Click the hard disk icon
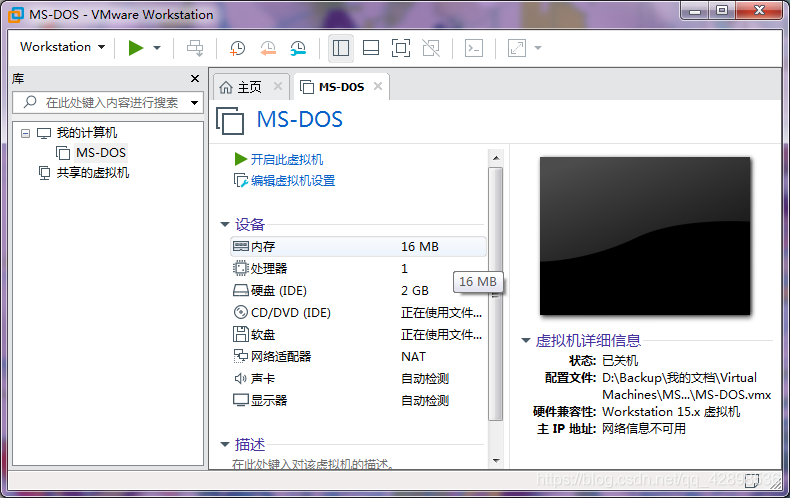Viewport: 790px width, 498px height. click(x=240, y=291)
